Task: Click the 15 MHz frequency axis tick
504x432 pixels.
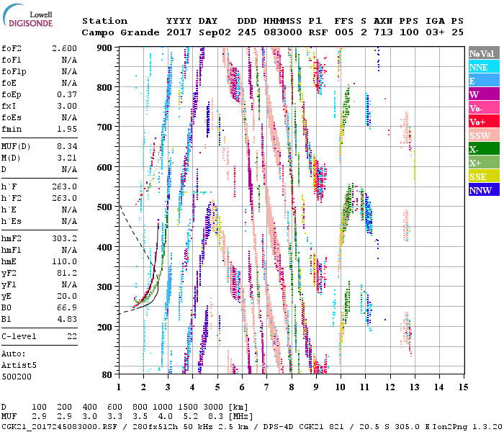Action: coord(462,387)
